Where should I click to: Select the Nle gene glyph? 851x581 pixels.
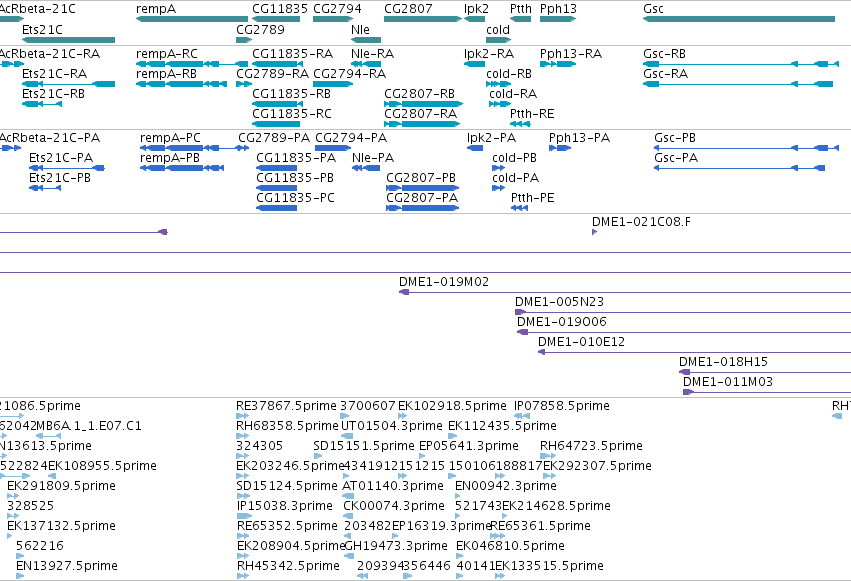click(x=366, y=40)
